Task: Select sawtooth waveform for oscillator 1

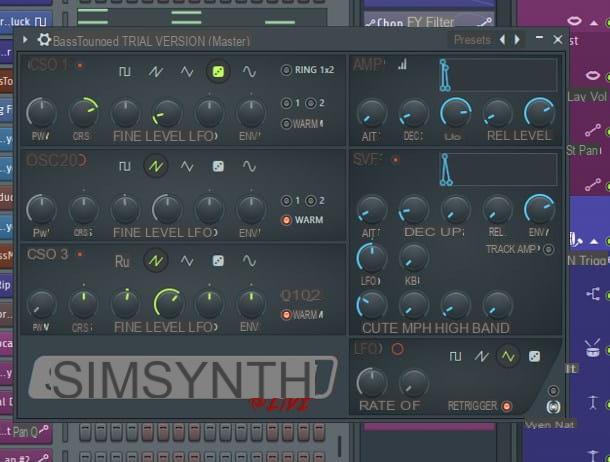Action: [x=156, y=72]
